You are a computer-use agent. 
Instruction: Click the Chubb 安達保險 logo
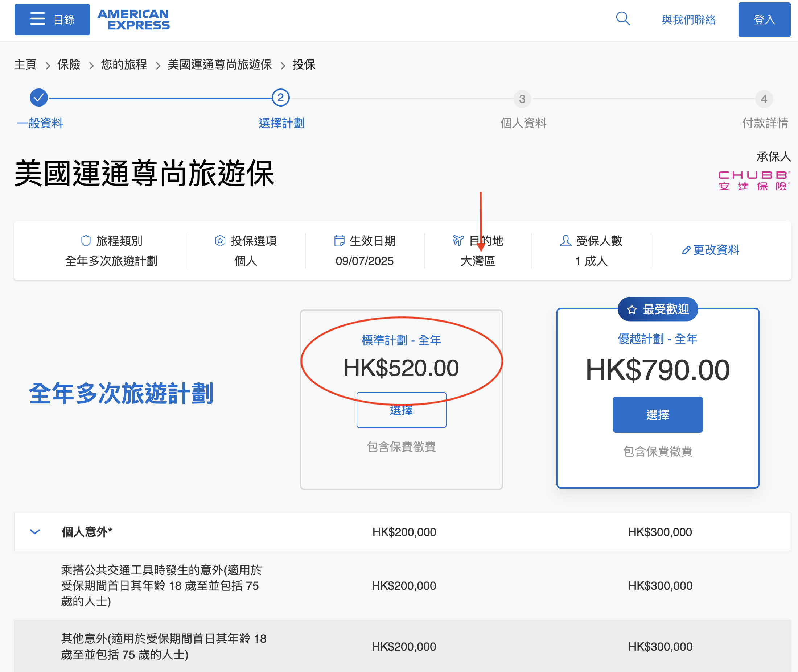[754, 181]
